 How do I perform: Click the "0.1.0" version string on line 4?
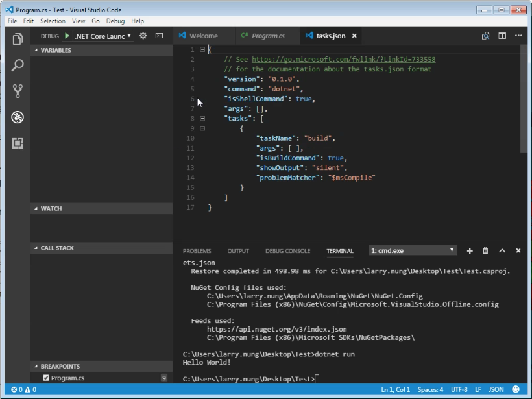(282, 79)
